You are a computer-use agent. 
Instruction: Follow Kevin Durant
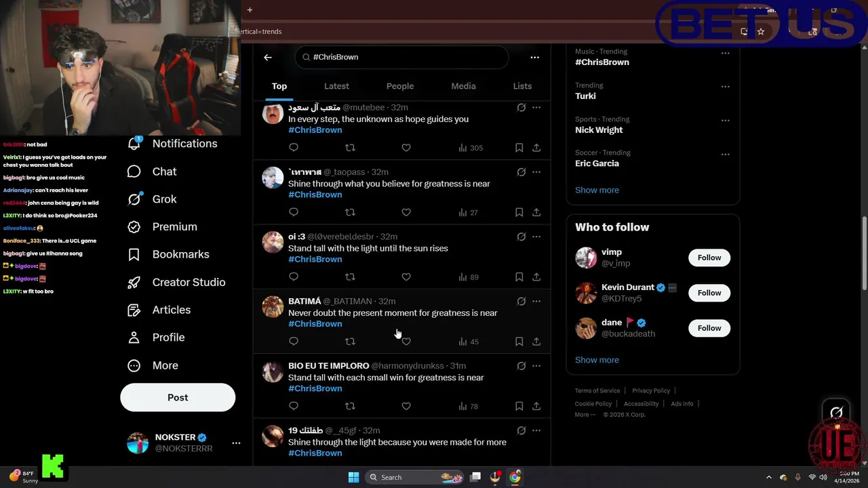click(x=709, y=293)
